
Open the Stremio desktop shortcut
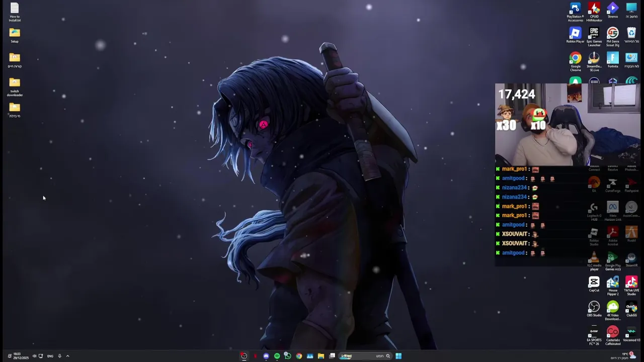612,11
